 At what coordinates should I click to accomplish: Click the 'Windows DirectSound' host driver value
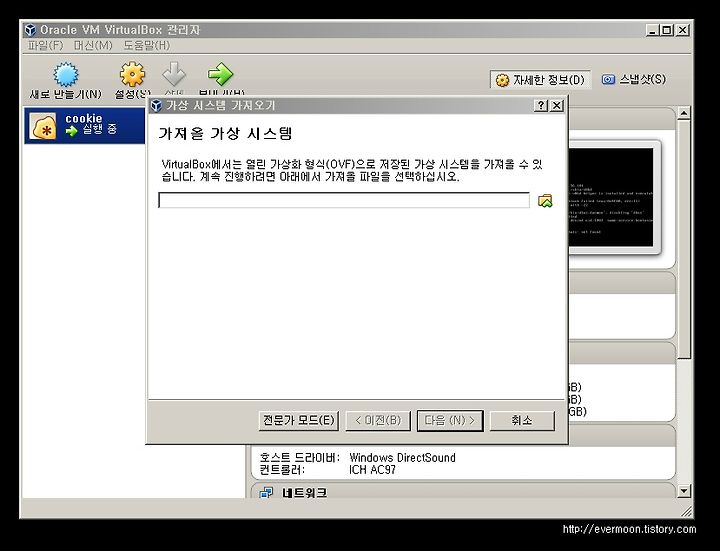[x=402, y=458]
